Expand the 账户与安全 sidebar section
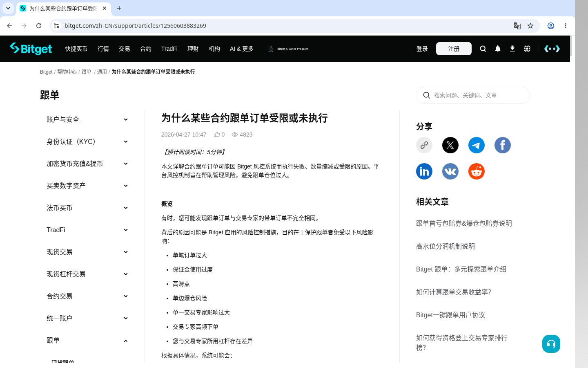Screen dimensions: 588x368 pos(87,119)
